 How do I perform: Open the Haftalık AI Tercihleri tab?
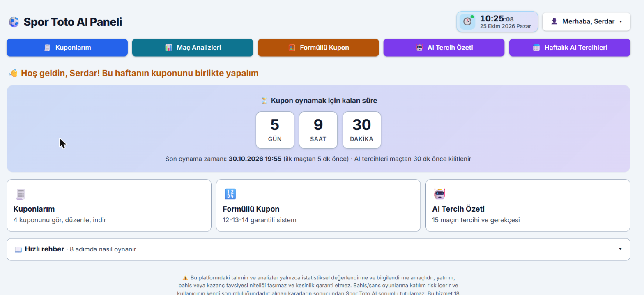570,48
